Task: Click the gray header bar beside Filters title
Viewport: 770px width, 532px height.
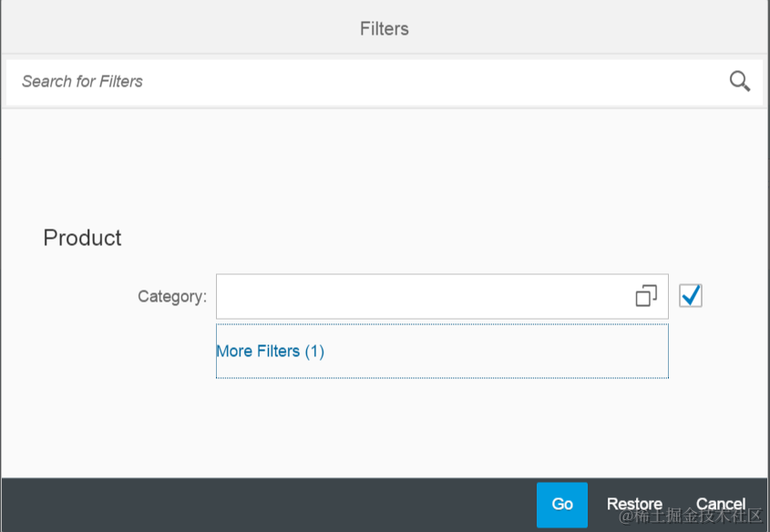Action: pos(182,28)
